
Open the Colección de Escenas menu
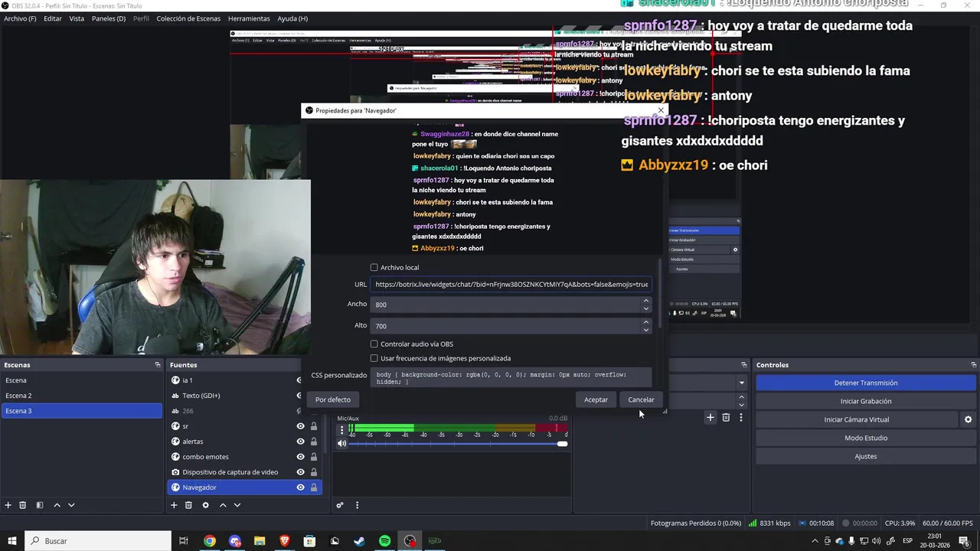[x=188, y=18]
